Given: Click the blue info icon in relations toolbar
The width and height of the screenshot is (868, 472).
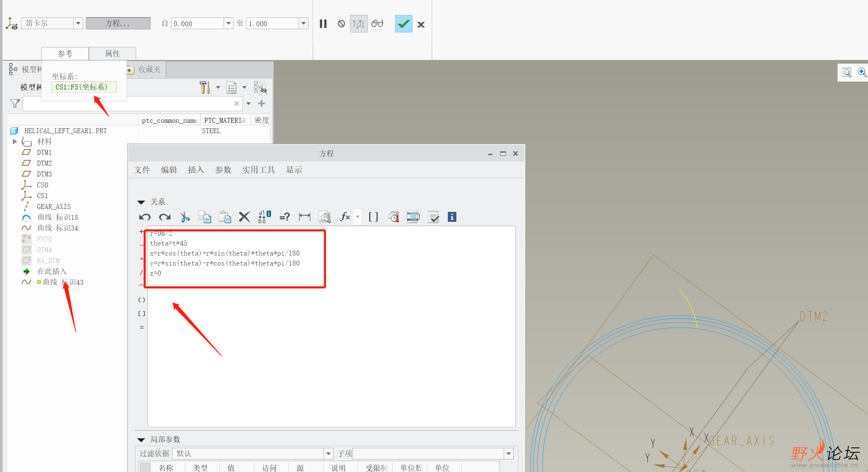Looking at the screenshot, I should click(452, 217).
